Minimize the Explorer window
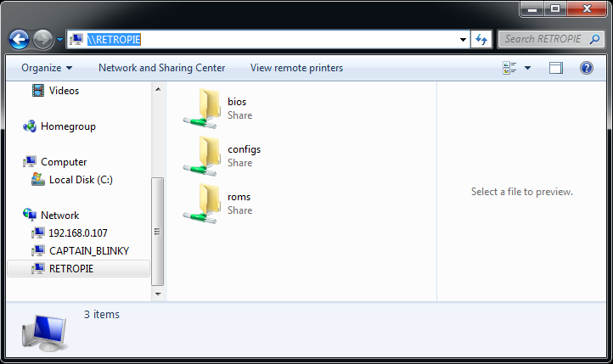The width and height of the screenshot is (613, 364). 531,8
